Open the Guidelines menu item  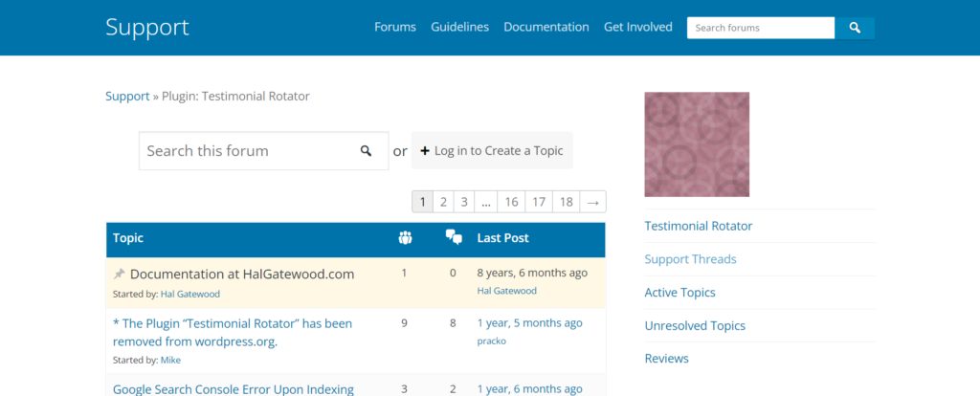(459, 27)
